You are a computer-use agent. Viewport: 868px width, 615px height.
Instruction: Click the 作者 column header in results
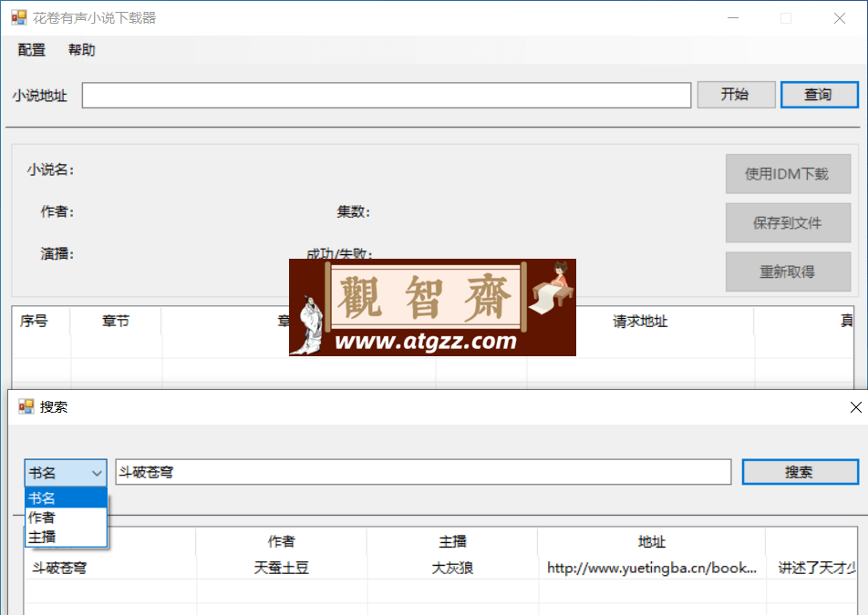pos(281,541)
